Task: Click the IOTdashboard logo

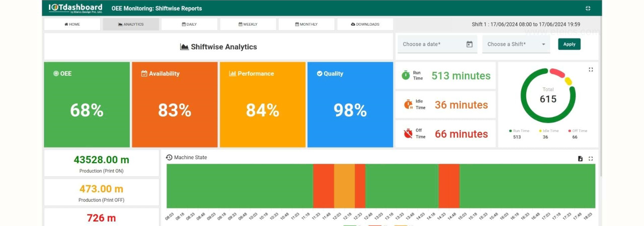Action: (75, 8)
